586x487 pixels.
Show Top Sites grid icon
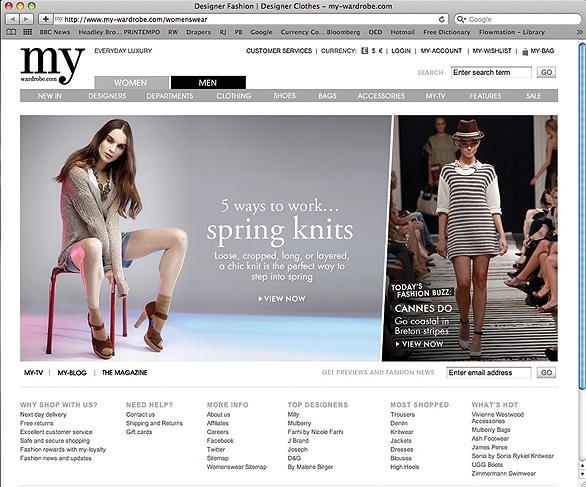click(28, 32)
